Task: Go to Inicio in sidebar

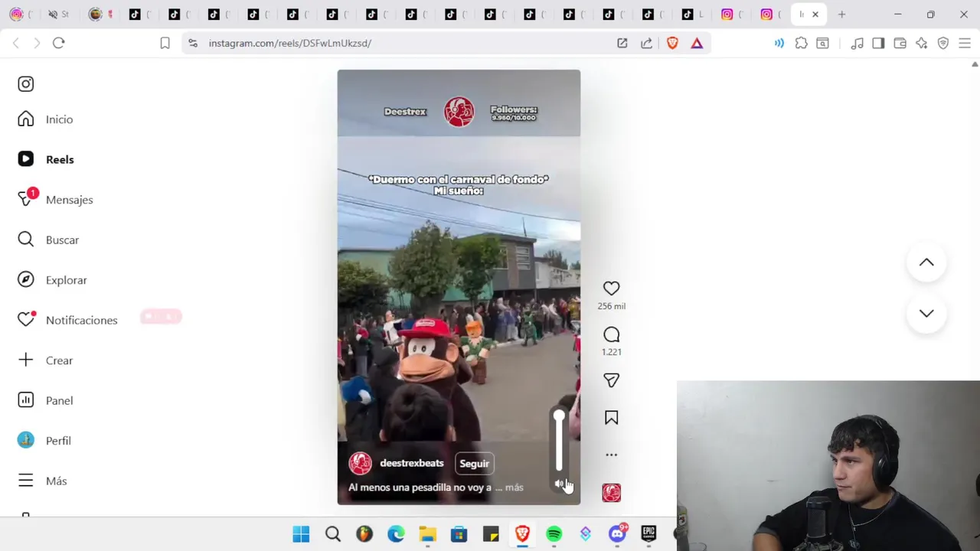Action: click(46, 119)
